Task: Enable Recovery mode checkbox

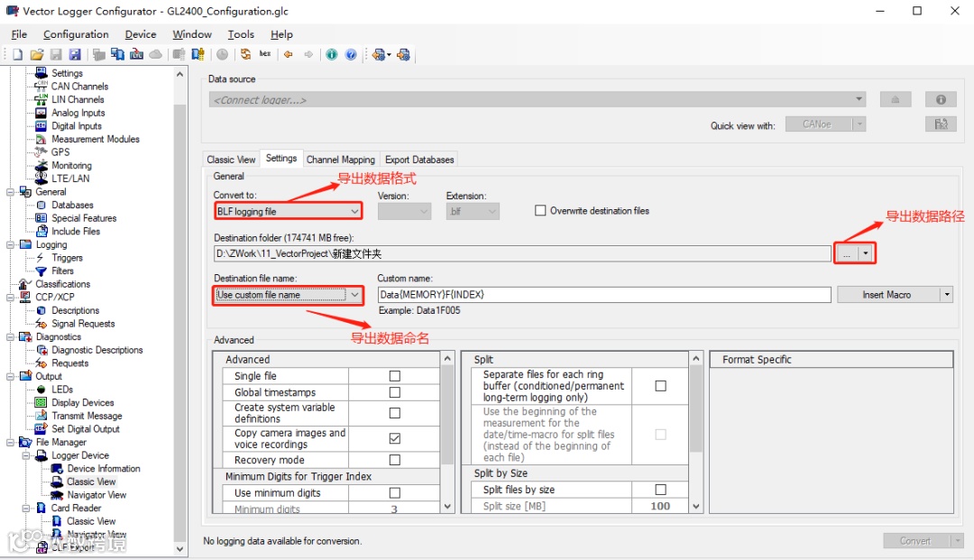Action: click(394, 460)
